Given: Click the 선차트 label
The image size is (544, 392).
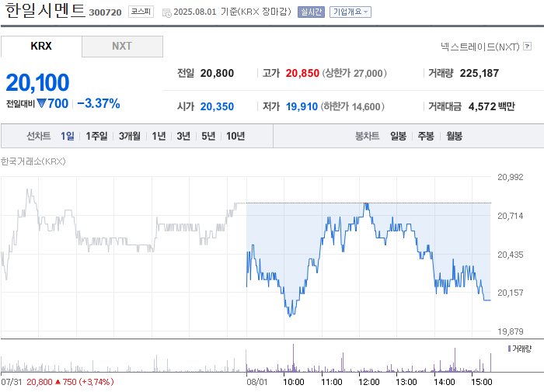Looking at the screenshot, I should point(39,136).
